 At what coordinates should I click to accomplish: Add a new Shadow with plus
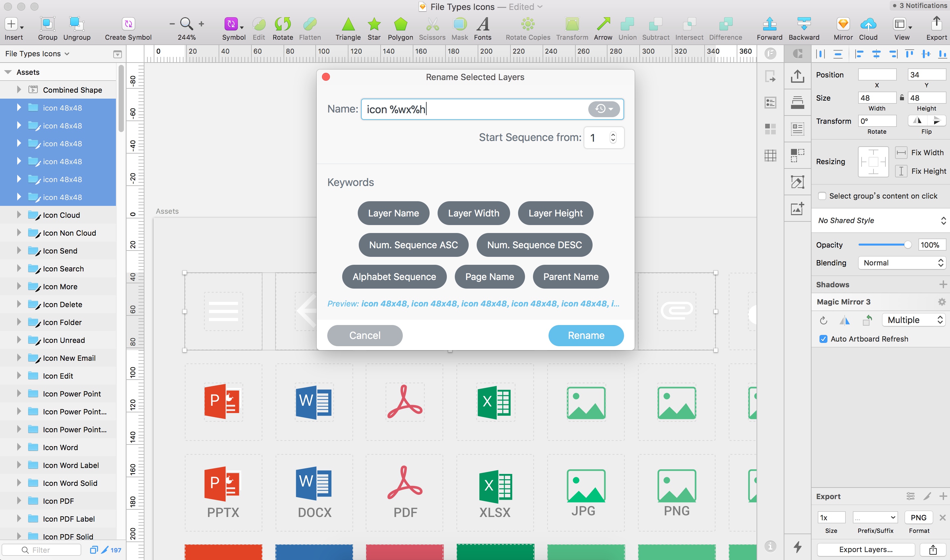[x=943, y=284]
